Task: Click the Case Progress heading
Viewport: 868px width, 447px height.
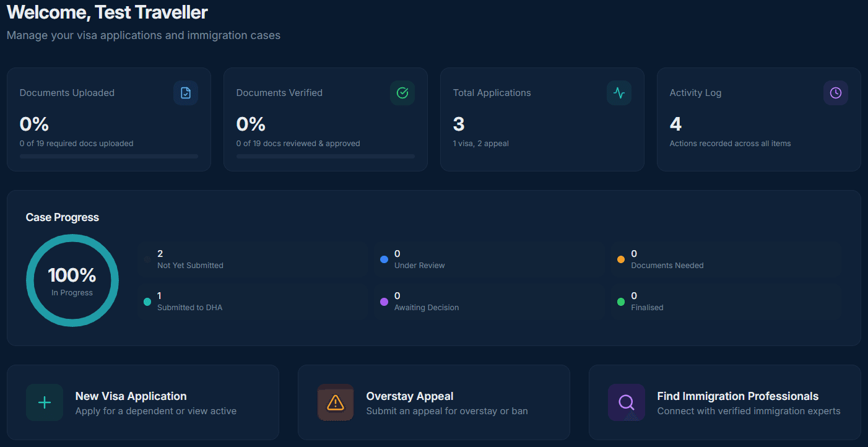Action: tap(63, 217)
